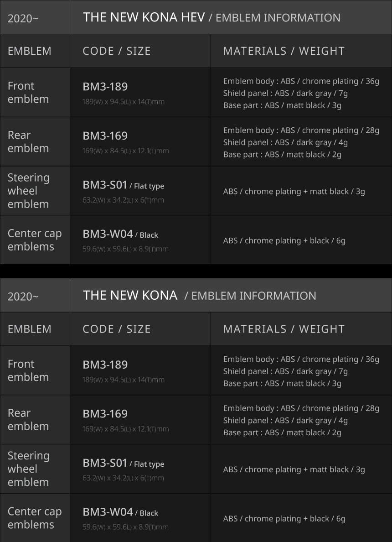Image resolution: width=392 pixels, height=542 pixels.
Task: Select BM3-169 code in the KONA HEV table
Action: click(x=105, y=136)
